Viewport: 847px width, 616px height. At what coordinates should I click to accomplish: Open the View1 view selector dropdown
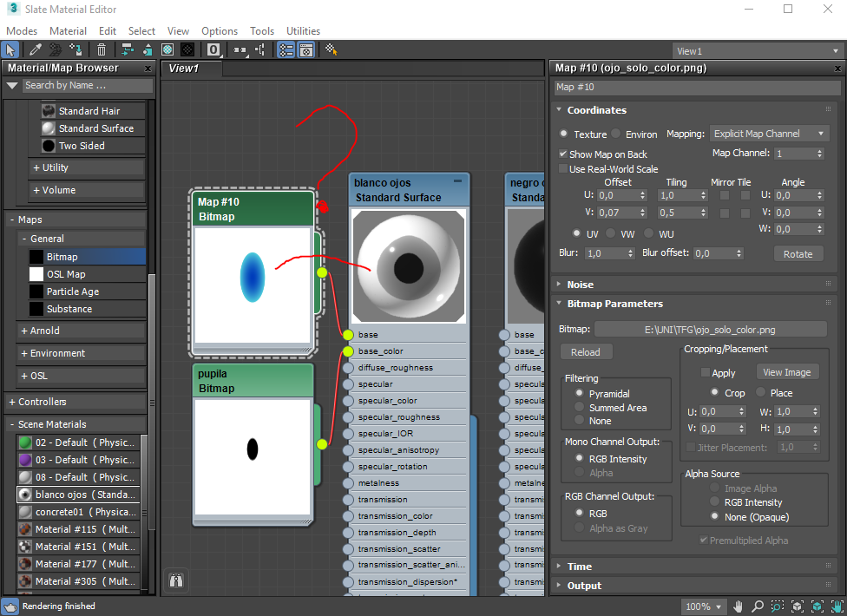tap(758, 51)
